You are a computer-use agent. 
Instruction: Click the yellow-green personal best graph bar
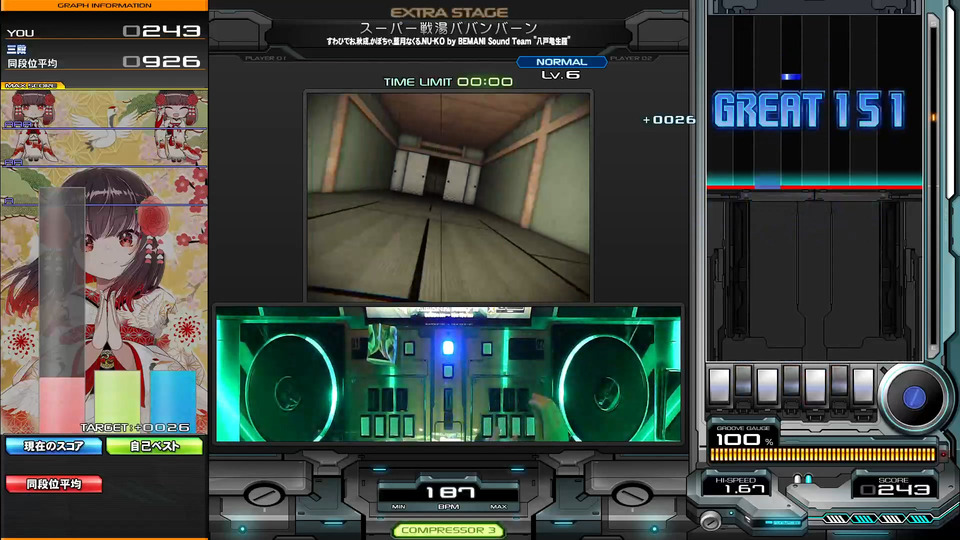tap(117, 401)
